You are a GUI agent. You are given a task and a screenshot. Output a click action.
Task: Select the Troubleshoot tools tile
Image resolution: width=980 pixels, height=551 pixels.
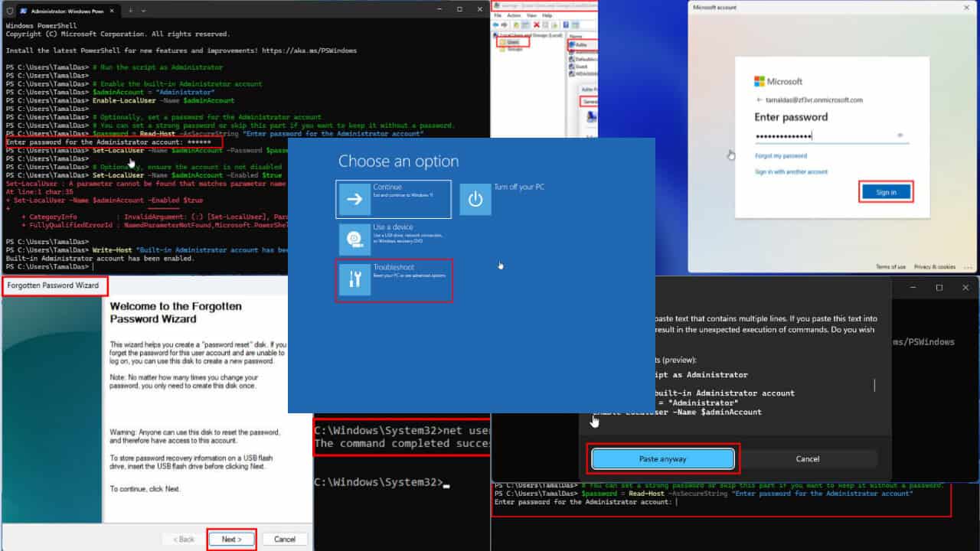coord(354,280)
